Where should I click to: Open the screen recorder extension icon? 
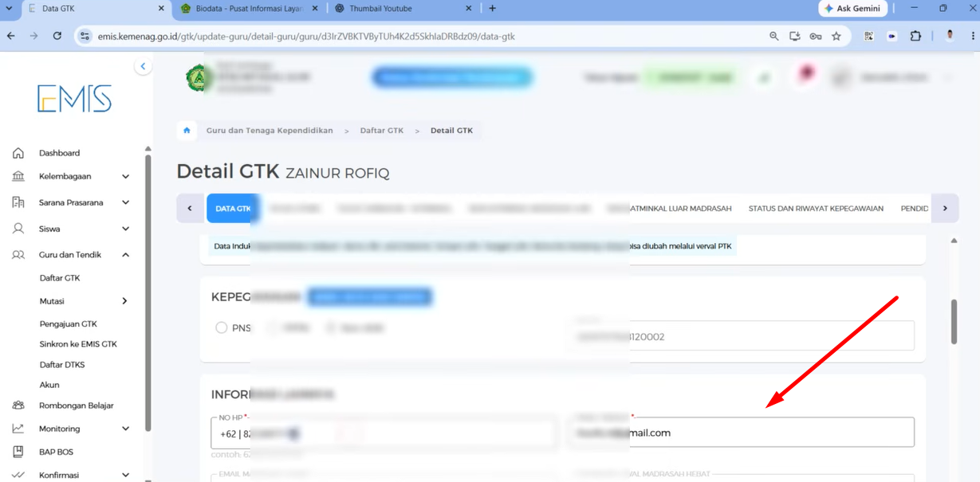[x=891, y=36]
